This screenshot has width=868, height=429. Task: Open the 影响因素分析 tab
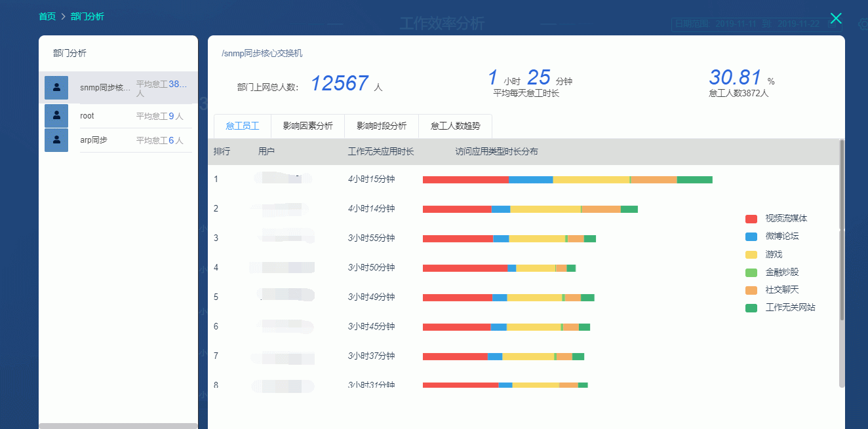click(307, 126)
